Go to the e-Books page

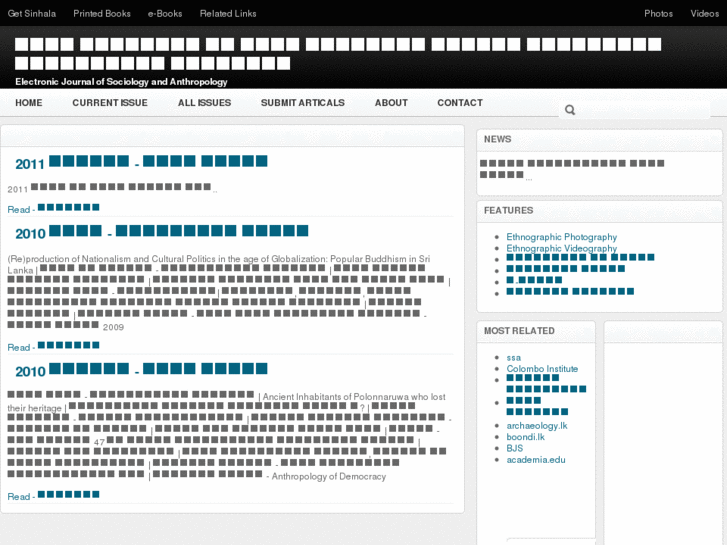(165, 13)
